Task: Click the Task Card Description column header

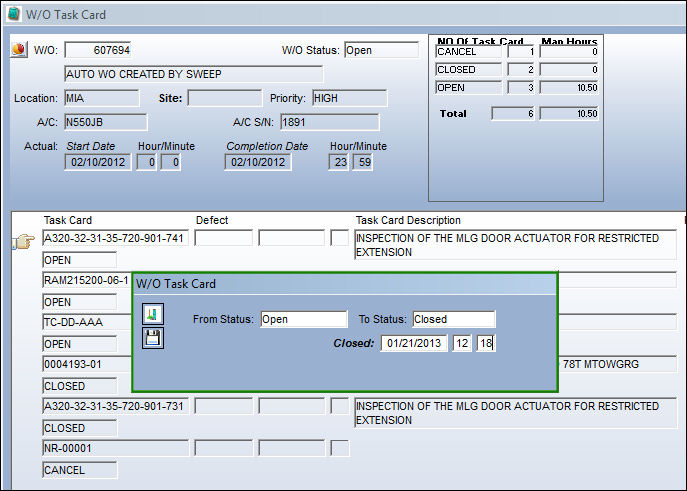Action: [x=408, y=220]
